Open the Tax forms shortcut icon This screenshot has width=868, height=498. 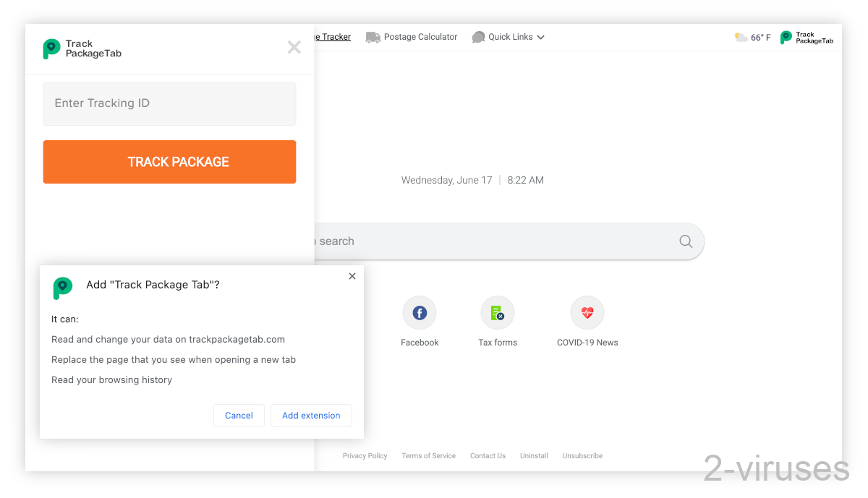(497, 313)
